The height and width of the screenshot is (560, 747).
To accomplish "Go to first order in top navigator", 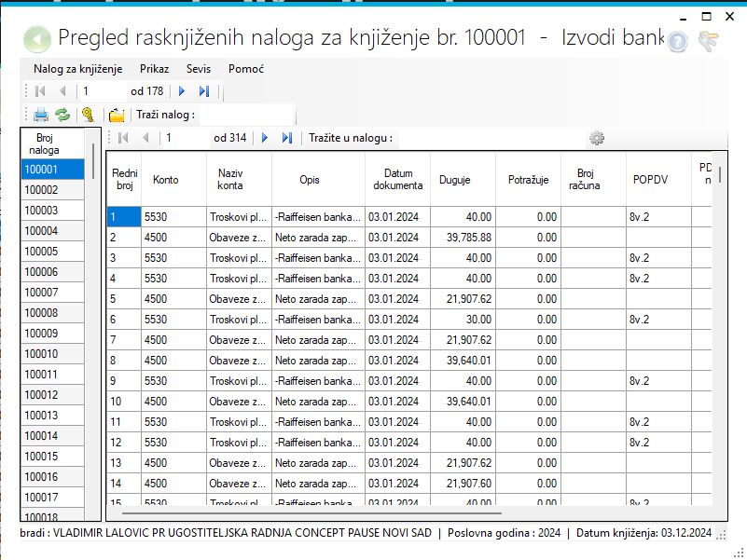I will (41, 91).
